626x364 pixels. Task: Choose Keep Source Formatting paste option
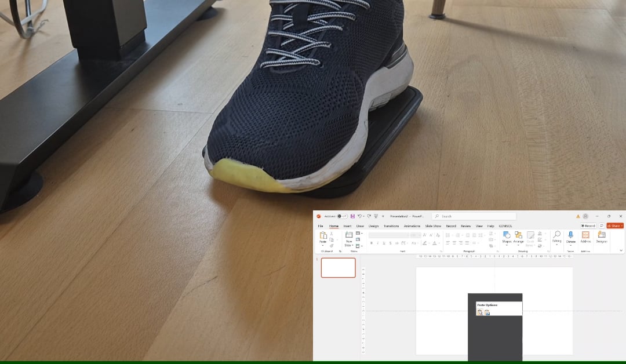pyautogui.click(x=479, y=312)
